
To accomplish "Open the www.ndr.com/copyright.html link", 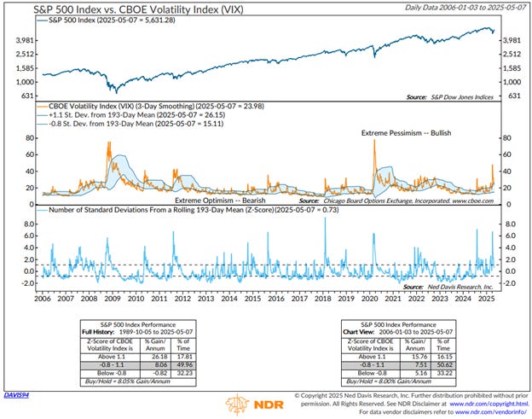I will [489, 404].
